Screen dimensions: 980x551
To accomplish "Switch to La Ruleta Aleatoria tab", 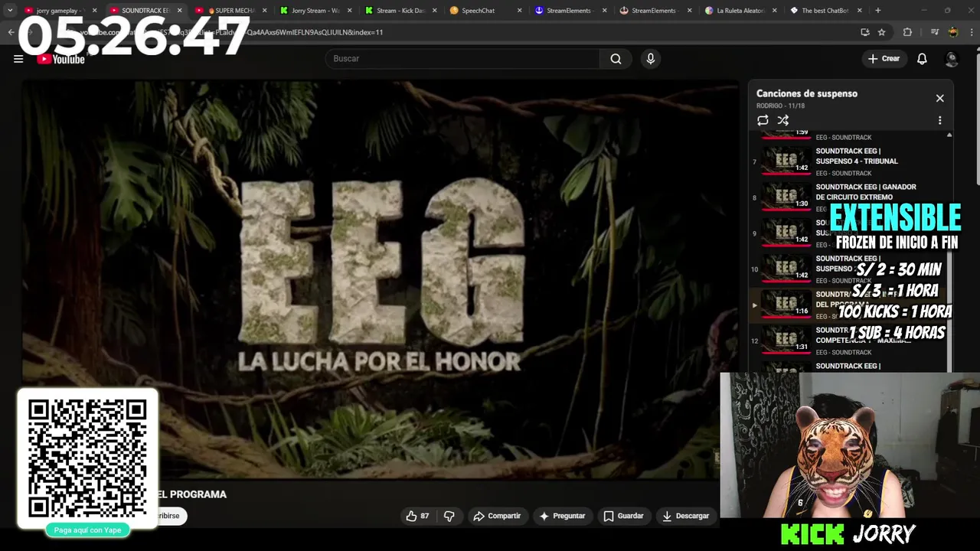I will point(740,11).
